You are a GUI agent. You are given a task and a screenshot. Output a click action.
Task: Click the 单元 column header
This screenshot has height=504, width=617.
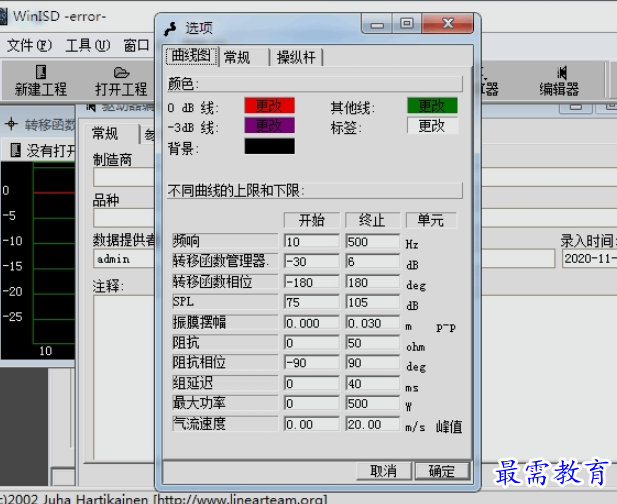pos(431,220)
